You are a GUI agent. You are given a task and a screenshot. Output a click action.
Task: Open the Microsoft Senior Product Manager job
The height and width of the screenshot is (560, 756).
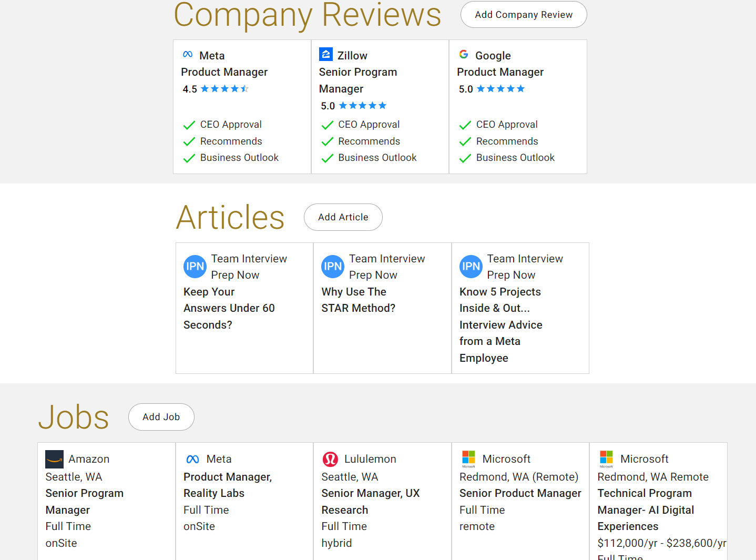(x=520, y=493)
